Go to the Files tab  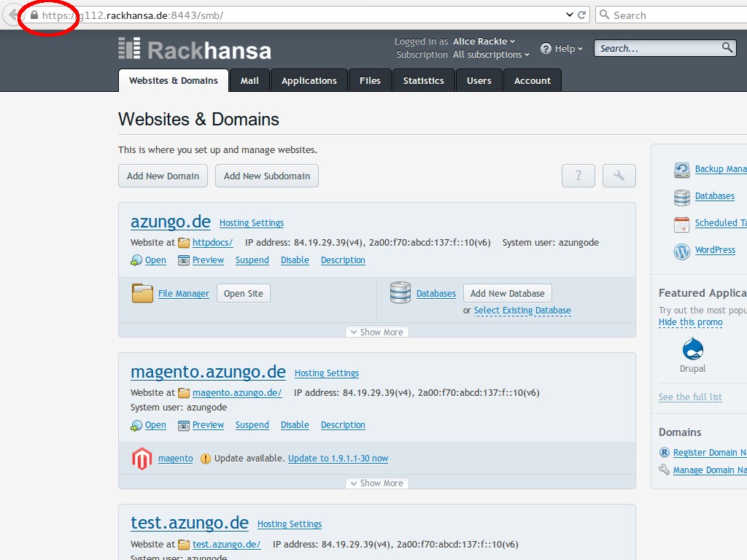(370, 80)
